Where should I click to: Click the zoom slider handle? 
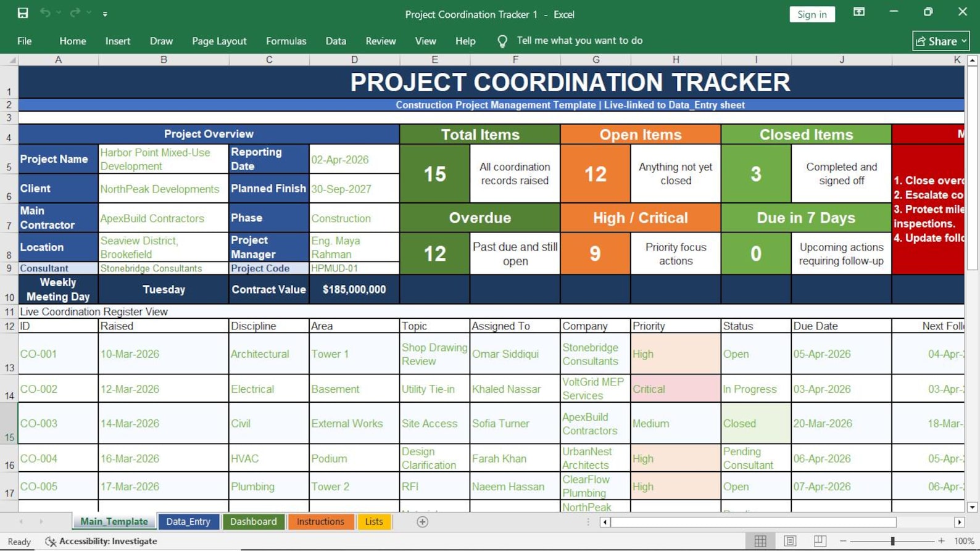pos(892,541)
